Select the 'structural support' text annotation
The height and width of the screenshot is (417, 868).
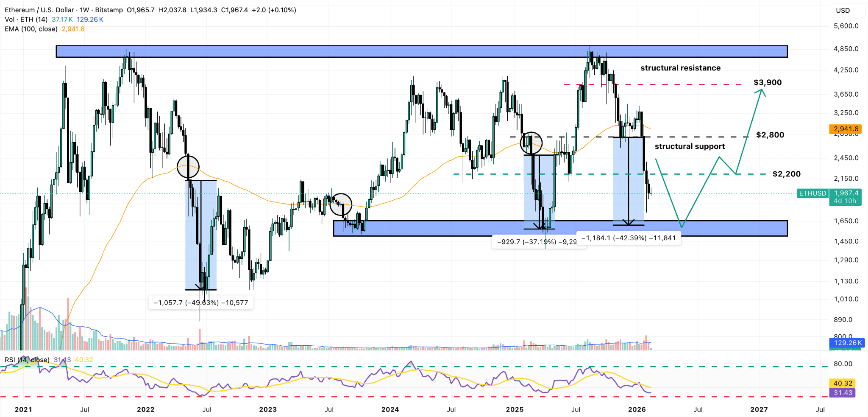690,146
